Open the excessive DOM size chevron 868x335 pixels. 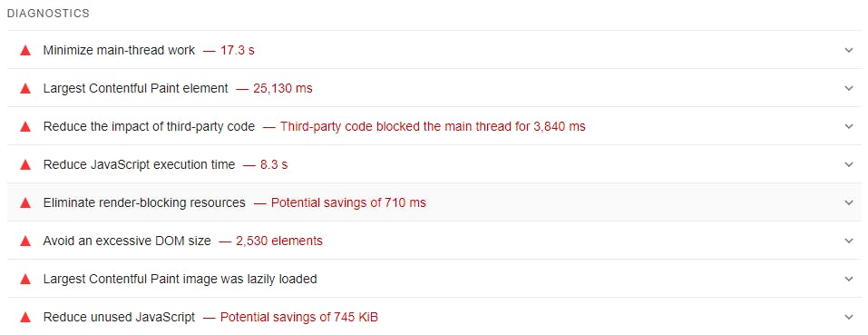pyautogui.click(x=849, y=241)
